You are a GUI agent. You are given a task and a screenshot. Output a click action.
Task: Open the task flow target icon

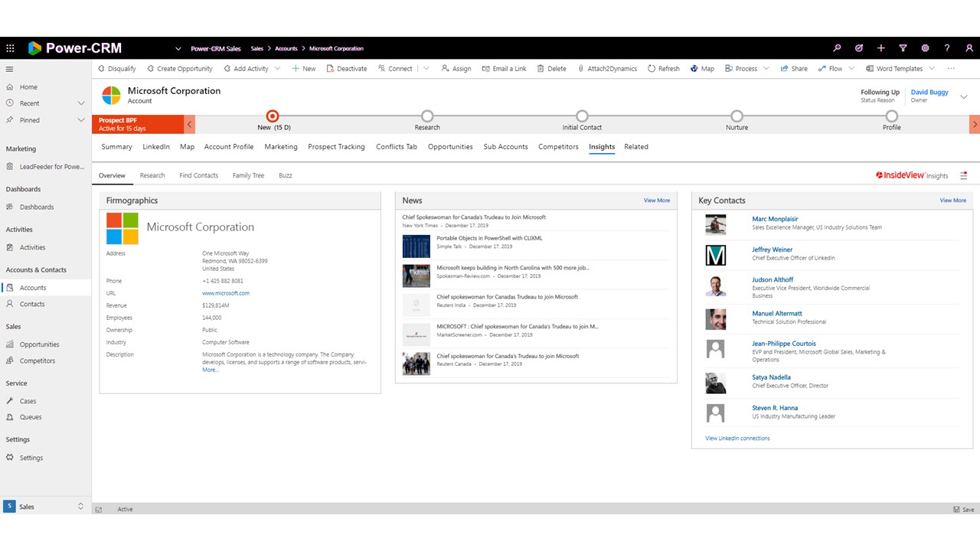(859, 48)
